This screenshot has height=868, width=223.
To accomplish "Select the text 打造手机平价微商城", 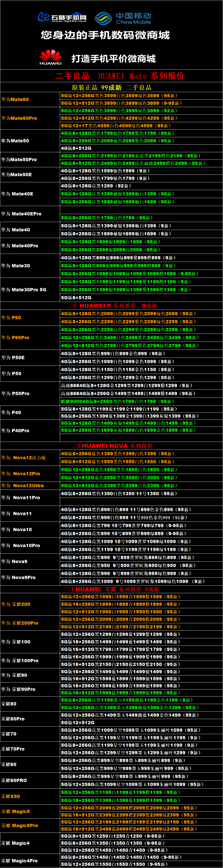I will 113,59.
